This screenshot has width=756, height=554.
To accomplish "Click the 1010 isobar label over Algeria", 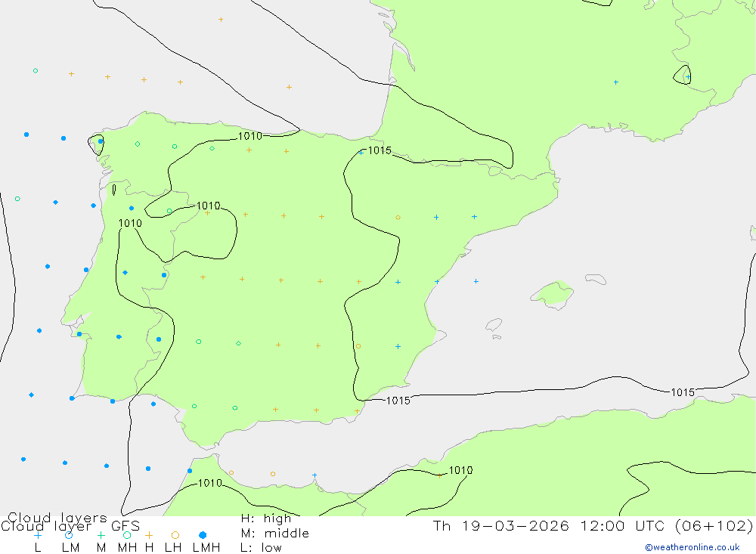I will click(460, 470).
